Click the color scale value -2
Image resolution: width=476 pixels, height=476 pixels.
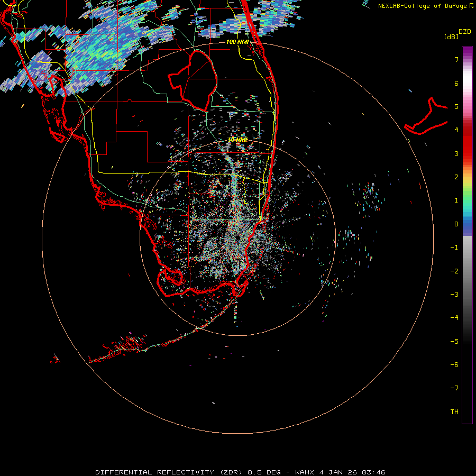pyautogui.click(x=454, y=271)
